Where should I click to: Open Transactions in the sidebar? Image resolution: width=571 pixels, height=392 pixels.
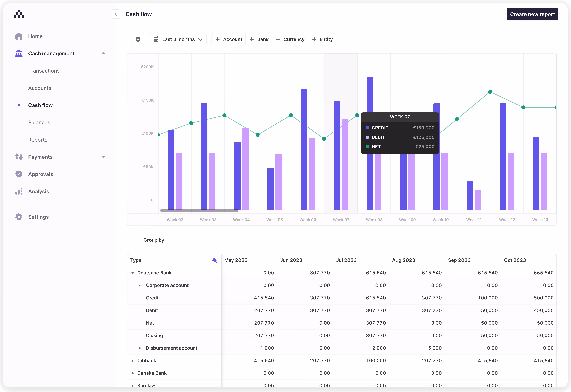click(x=44, y=71)
